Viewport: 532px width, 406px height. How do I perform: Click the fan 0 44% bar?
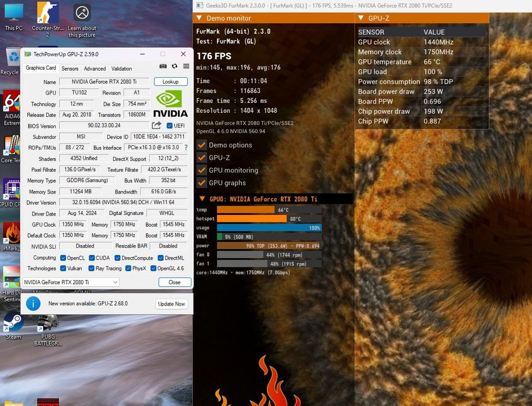pos(269,254)
